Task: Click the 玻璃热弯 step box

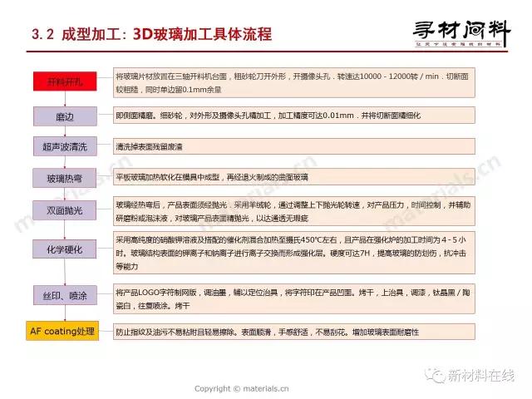Action: pos(65,178)
